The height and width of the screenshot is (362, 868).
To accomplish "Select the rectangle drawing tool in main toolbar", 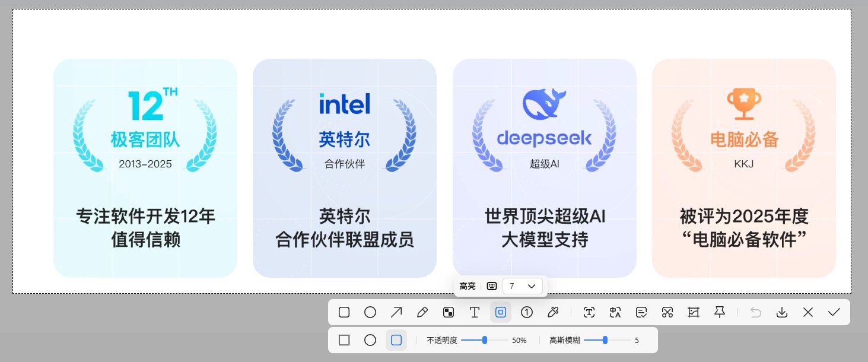I will [344, 312].
